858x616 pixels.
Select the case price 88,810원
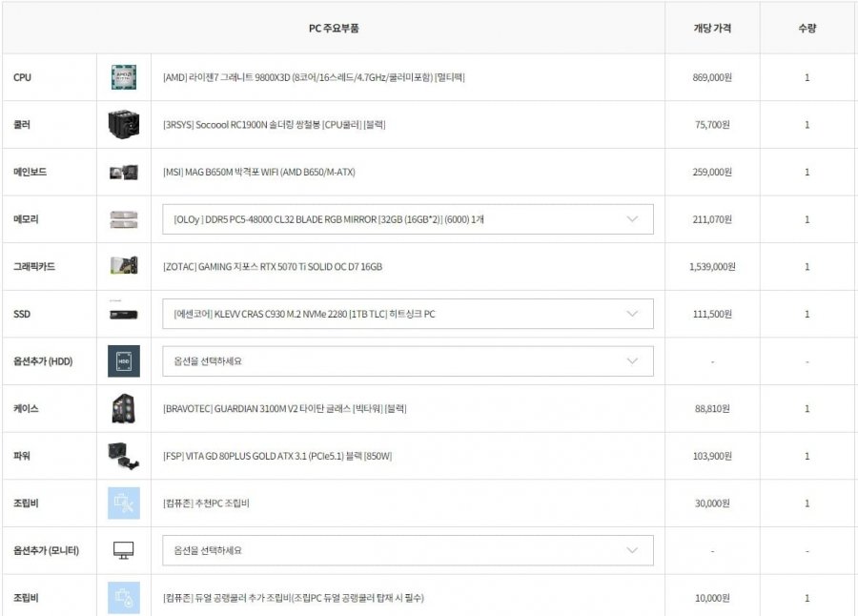coord(712,408)
